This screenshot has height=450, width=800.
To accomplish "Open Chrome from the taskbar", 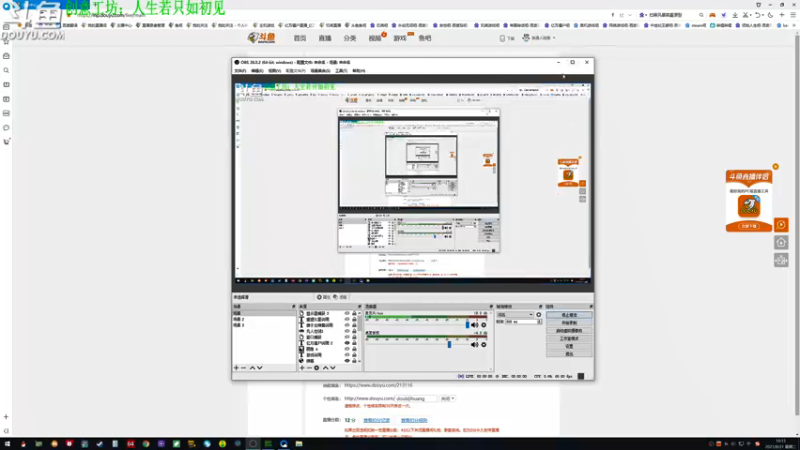I will coord(146,444).
